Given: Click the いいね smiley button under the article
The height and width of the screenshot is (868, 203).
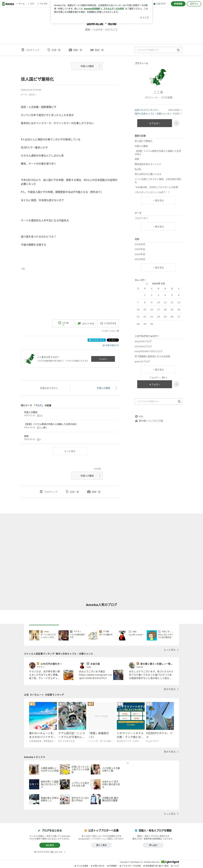Looking at the screenshot, I should coord(63,323).
